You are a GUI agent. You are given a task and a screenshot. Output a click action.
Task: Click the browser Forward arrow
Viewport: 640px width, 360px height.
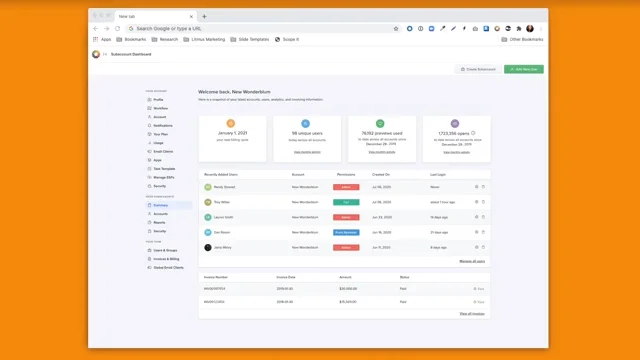point(107,29)
